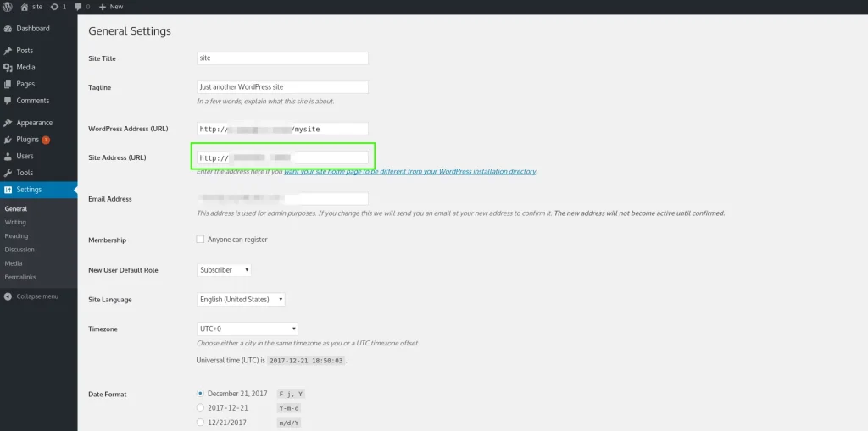Click the WordPress logo icon
Image resolution: width=868 pixels, height=431 pixels.
pyautogui.click(x=8, y=6)
